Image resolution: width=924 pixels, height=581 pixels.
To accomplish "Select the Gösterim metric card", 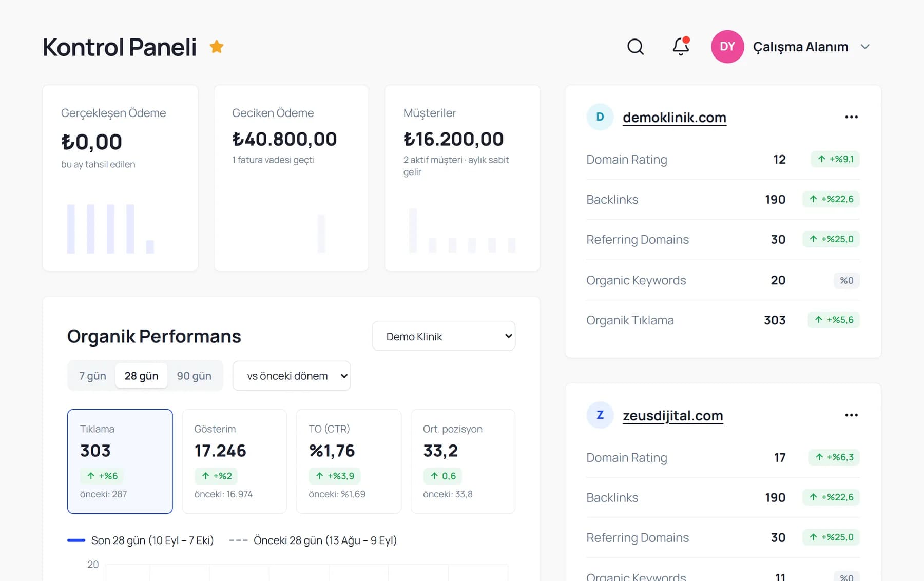I will click(x=234, y=461).
